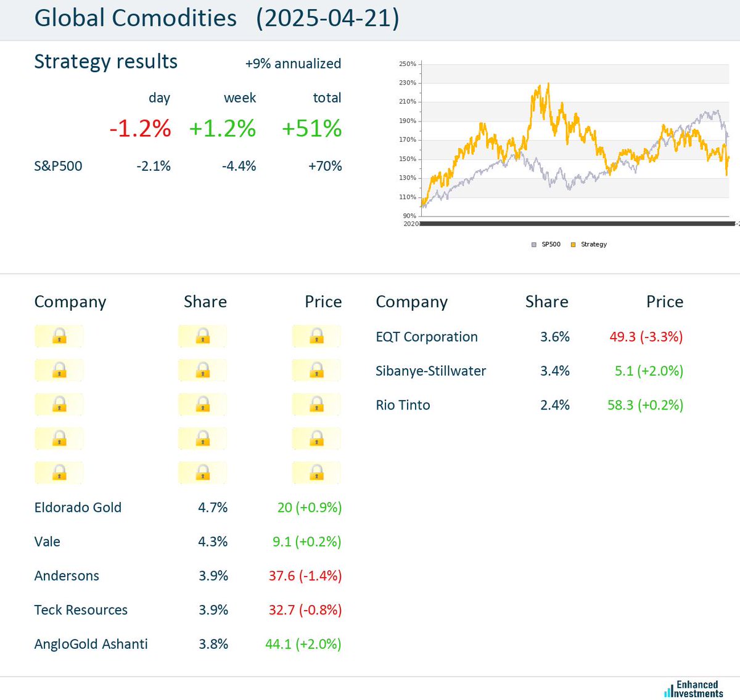Click AngloGold Ashanti's share 3.8%

[x=213, y=644]
